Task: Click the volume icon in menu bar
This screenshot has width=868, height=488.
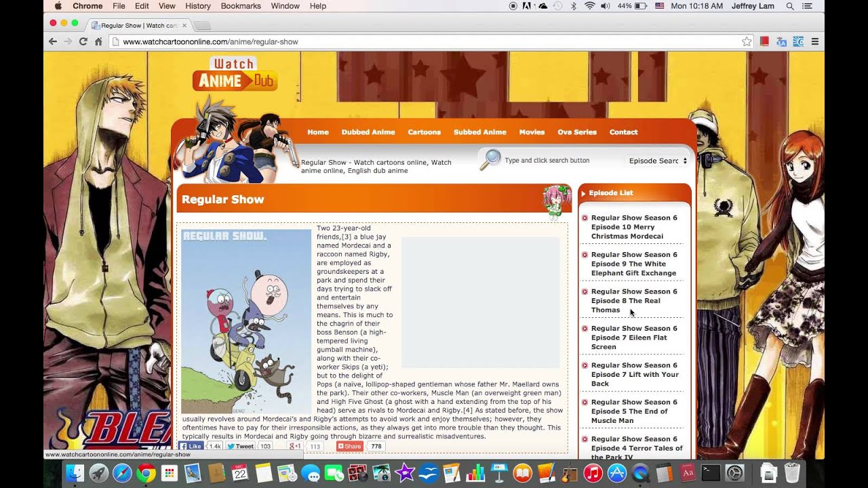Action: (x=605, y=6)
